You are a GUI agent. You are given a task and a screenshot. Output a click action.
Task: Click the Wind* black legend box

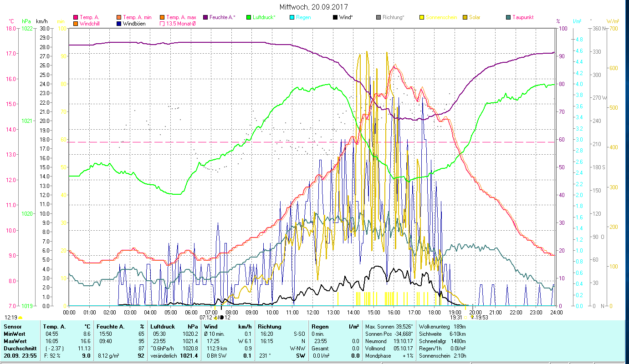pos(335,18)
